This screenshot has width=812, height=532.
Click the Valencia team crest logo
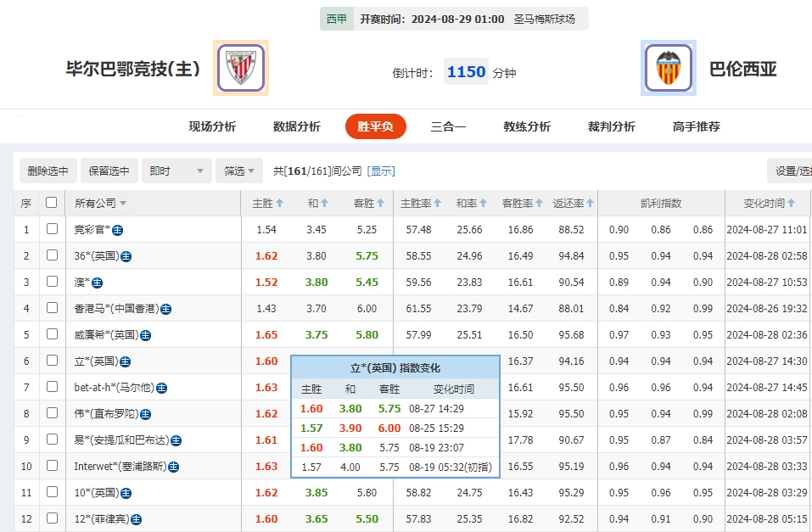pyautogui.click(x=667, y=67)
